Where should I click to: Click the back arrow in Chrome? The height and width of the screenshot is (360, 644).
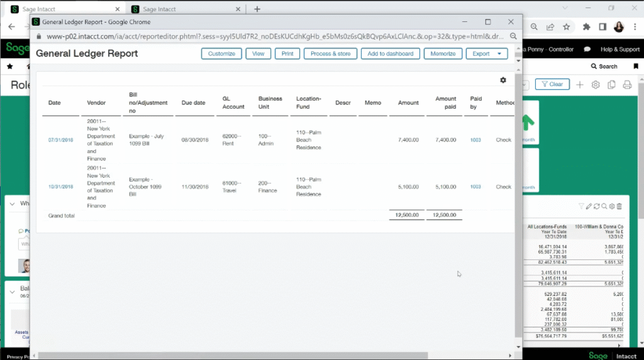click(x=11, y=26)
